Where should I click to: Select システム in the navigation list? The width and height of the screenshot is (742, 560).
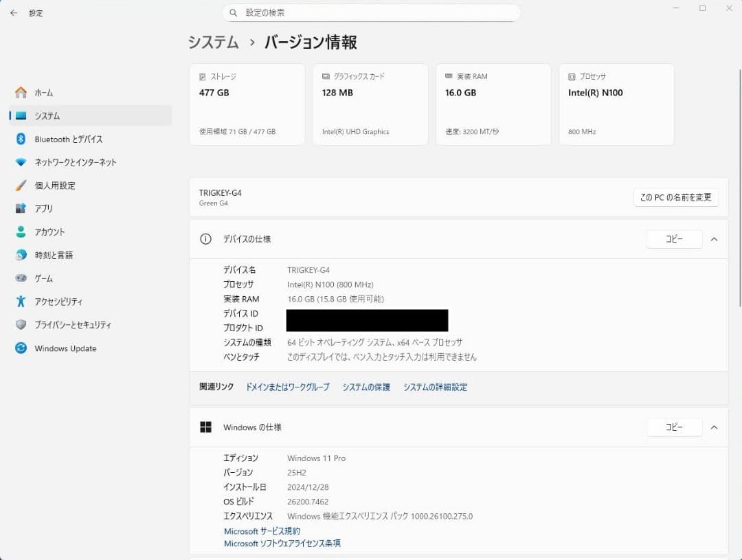tap(45, 115)
